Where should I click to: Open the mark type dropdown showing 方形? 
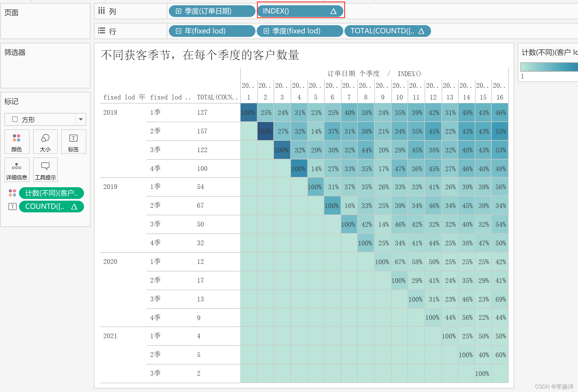coord(81,119)
